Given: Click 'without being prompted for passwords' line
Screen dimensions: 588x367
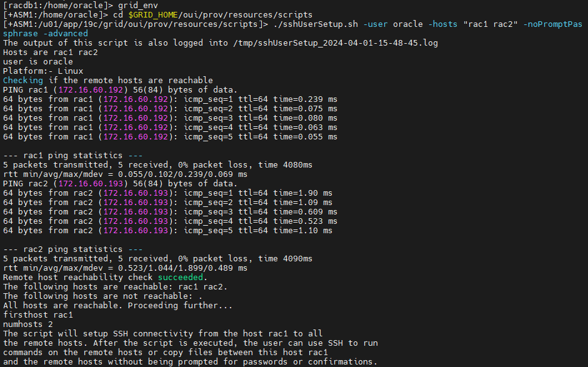Looking at the screenshot, I should [190, 362].
